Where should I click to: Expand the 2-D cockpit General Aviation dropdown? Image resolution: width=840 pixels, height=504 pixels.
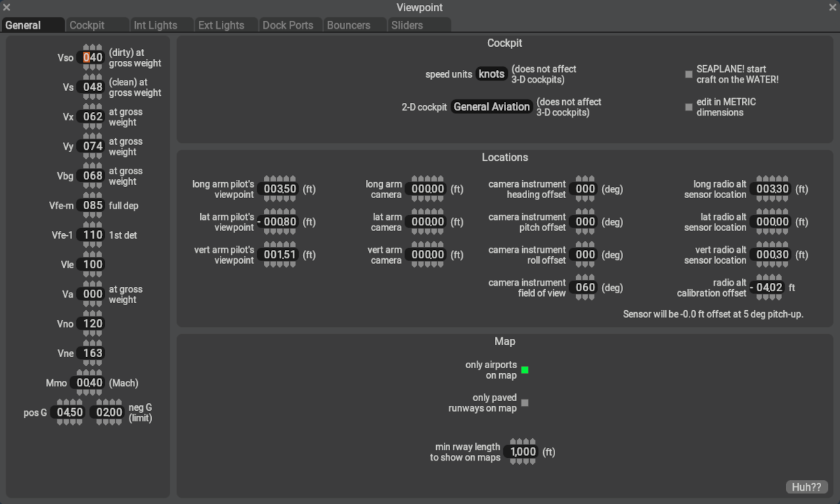point(491,107)
